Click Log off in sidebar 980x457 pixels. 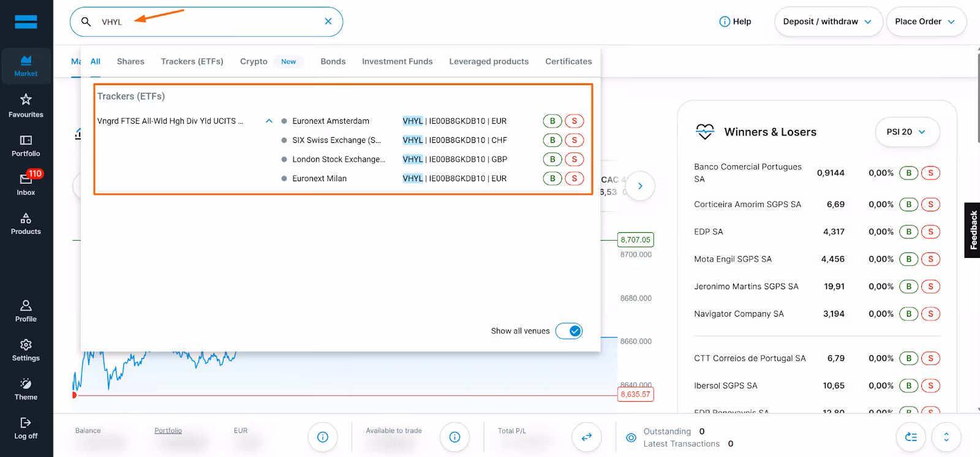[26, 429]
